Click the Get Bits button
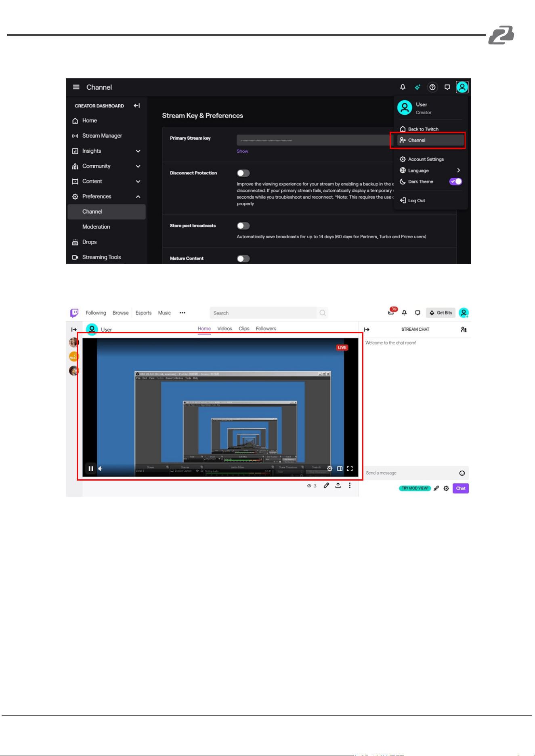Screen dimensions: 535x756 pyautogui.click(x=441, y=313)
